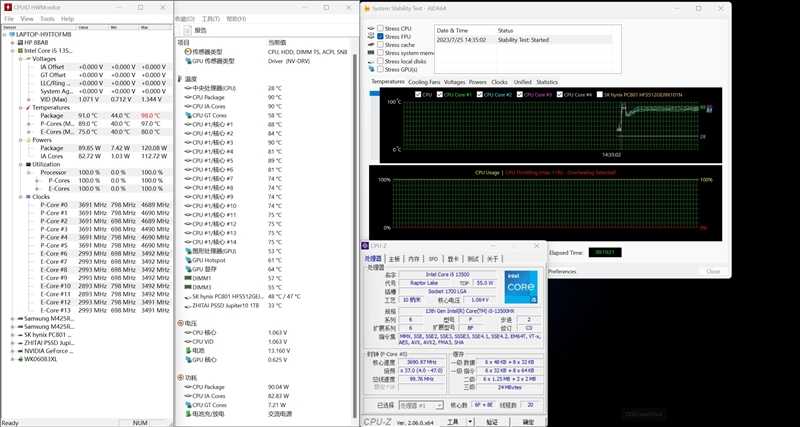800x427 pixels.
Task: Click the Stress FPU icon in the Stability Test
Action: pos(370,37)
